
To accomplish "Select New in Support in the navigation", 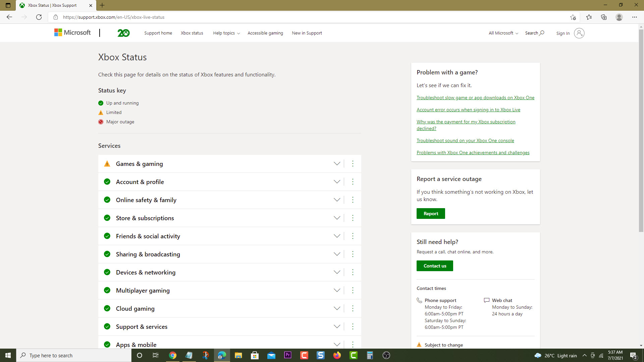I will (x=307, y=33).
